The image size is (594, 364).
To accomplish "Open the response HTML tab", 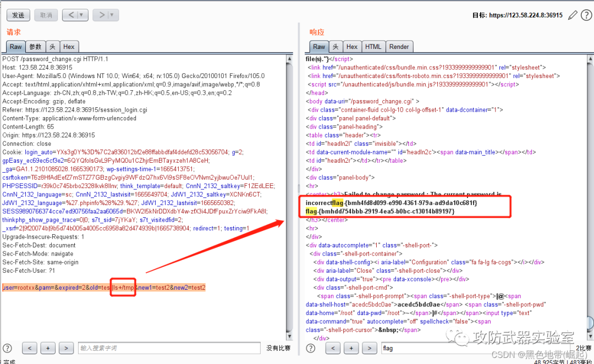I will (373, 47).
